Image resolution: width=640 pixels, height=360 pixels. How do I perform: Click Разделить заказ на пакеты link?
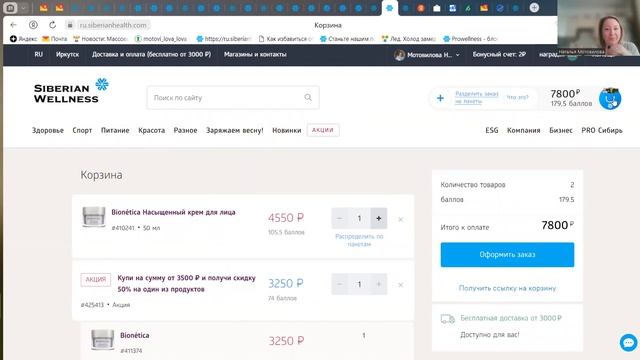tap(476, 97)
